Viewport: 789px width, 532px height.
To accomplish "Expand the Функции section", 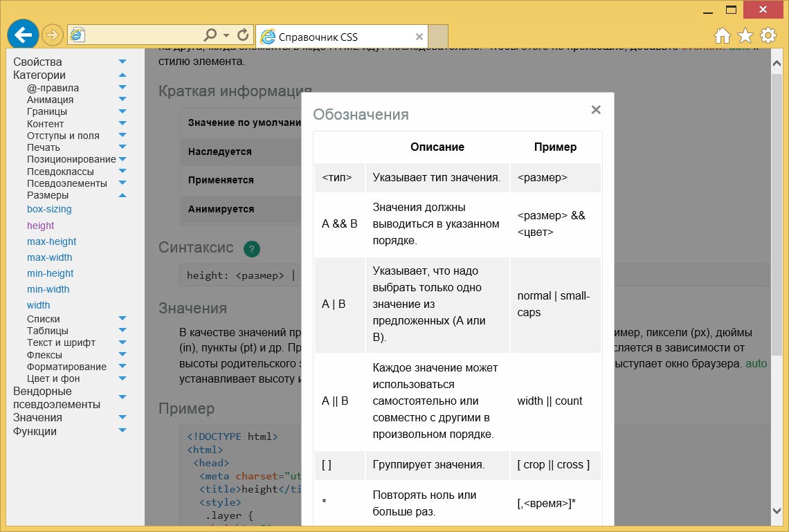I will coord(123,431).
